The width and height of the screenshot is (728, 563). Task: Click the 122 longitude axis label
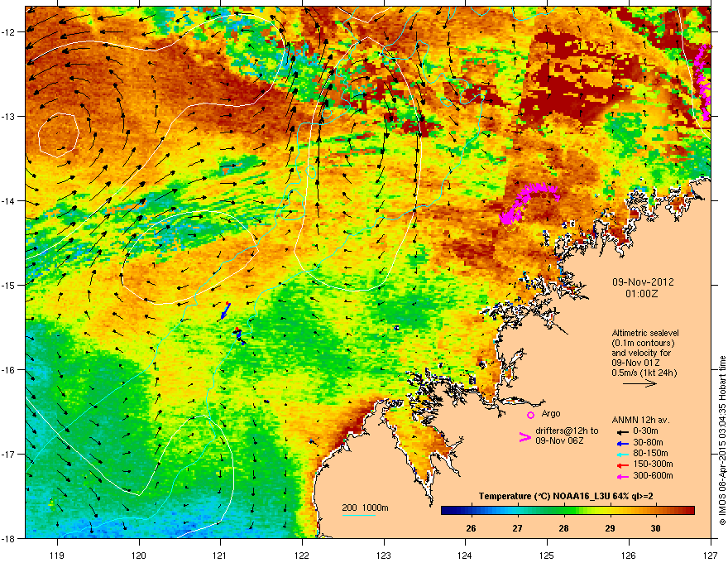coord(302,555)
